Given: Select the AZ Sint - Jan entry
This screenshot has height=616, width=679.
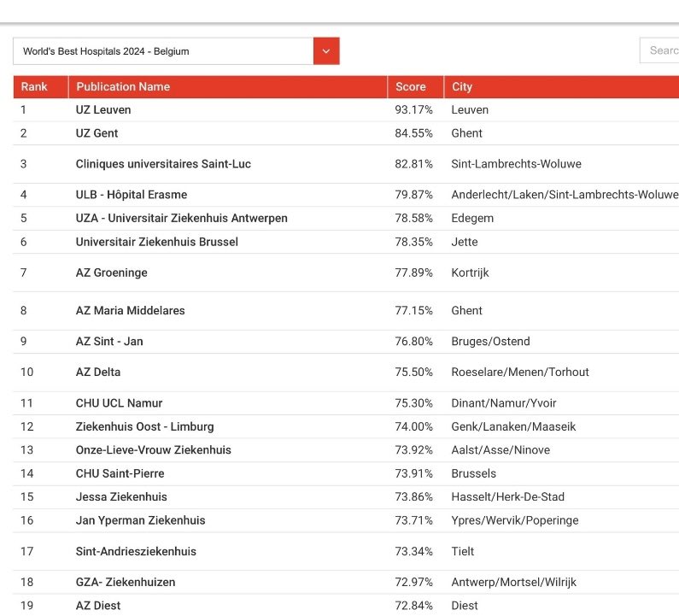Looking at the screenshot, I should pos(109,342).
